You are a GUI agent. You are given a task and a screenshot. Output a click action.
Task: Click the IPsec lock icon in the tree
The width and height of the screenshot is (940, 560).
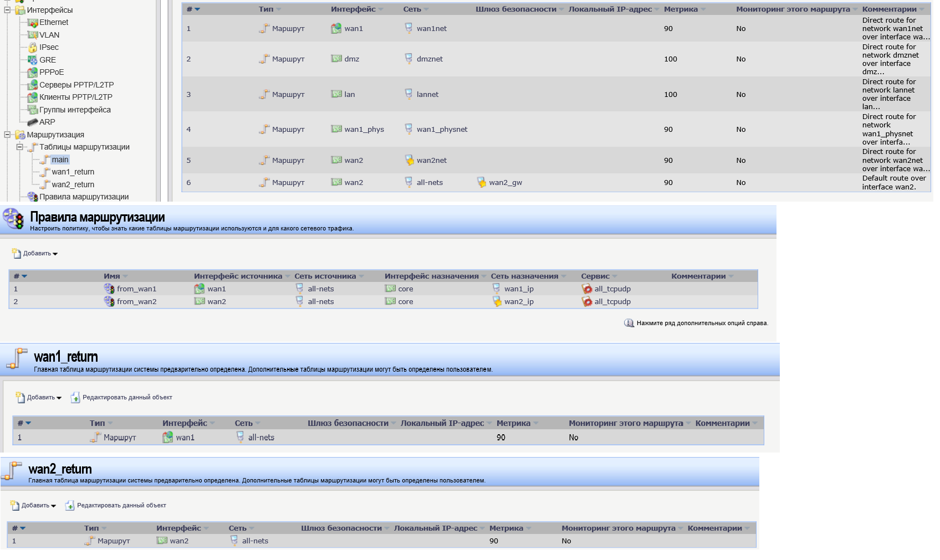pyautogui.click(x=33, y=48)
